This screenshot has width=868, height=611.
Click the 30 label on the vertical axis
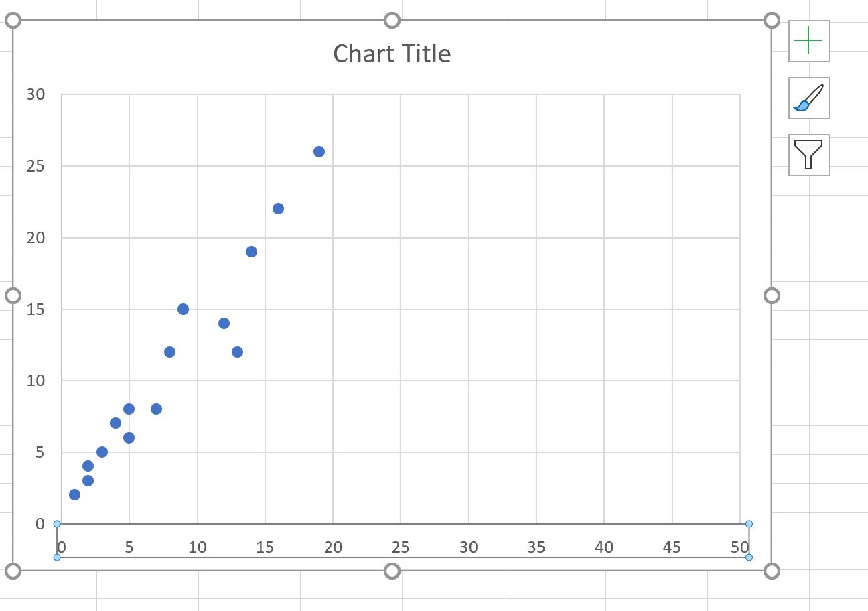[37, 94]
